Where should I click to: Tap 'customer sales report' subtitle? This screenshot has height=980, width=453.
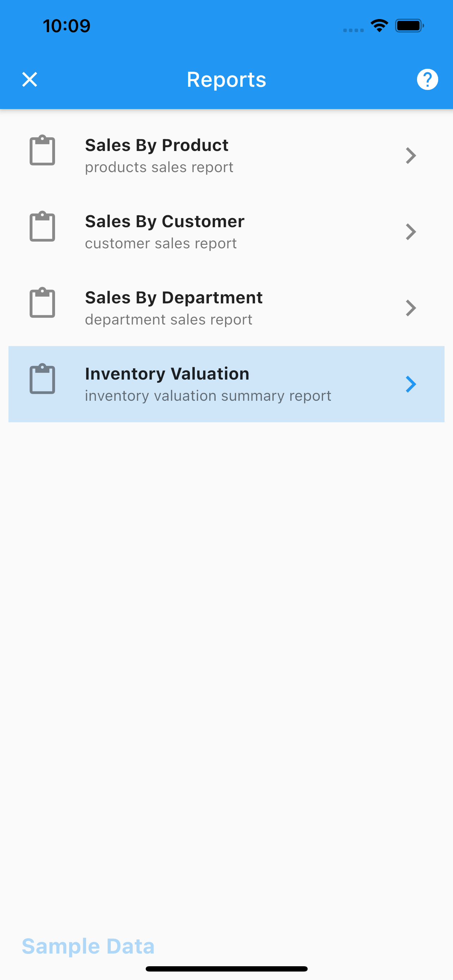tap(161, 243)
